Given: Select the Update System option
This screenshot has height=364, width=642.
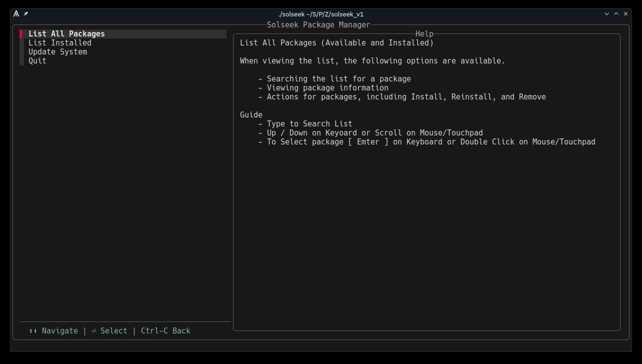Looking at the screenshot, I should click(57, 52).
